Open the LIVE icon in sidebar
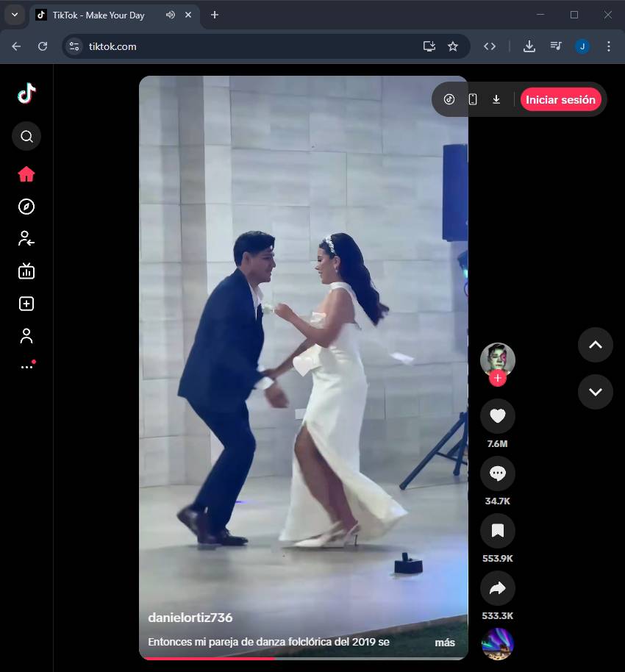Image resolution: width=625 pixels, height=672 pixels. (x=26, y=271)
